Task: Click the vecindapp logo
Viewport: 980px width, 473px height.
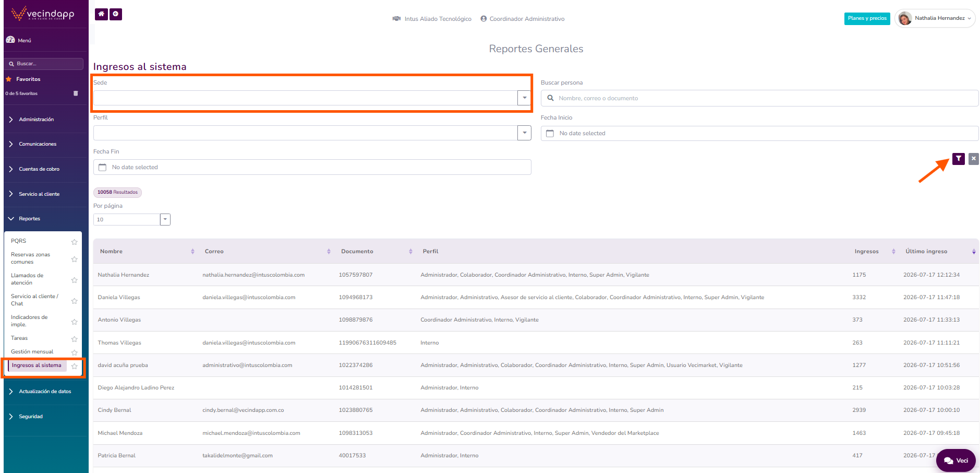Action: coord(43,14)
